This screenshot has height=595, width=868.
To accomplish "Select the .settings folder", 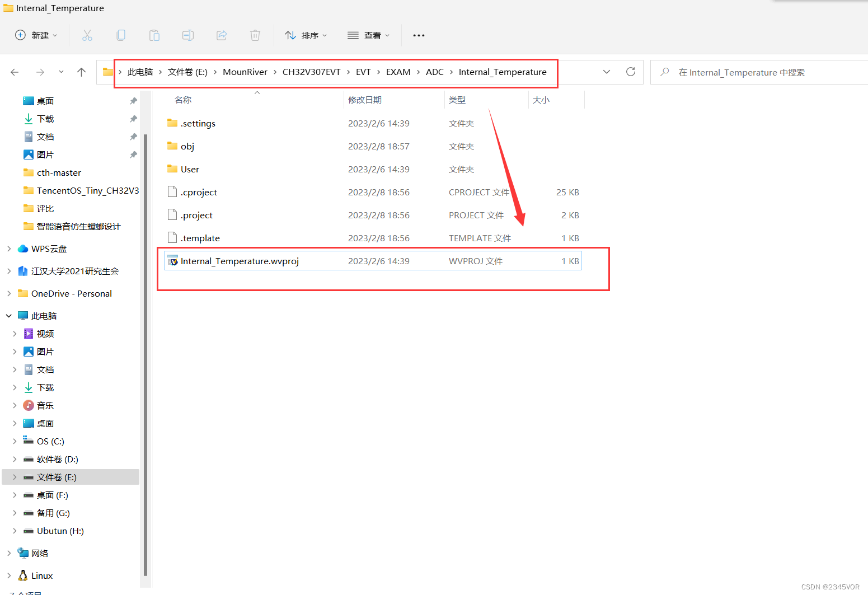I will [373, 124].
